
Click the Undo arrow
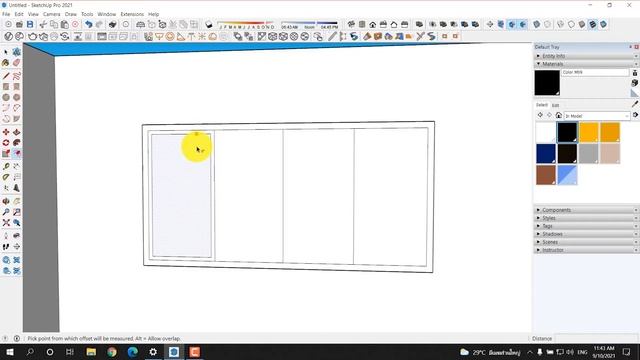89,24
